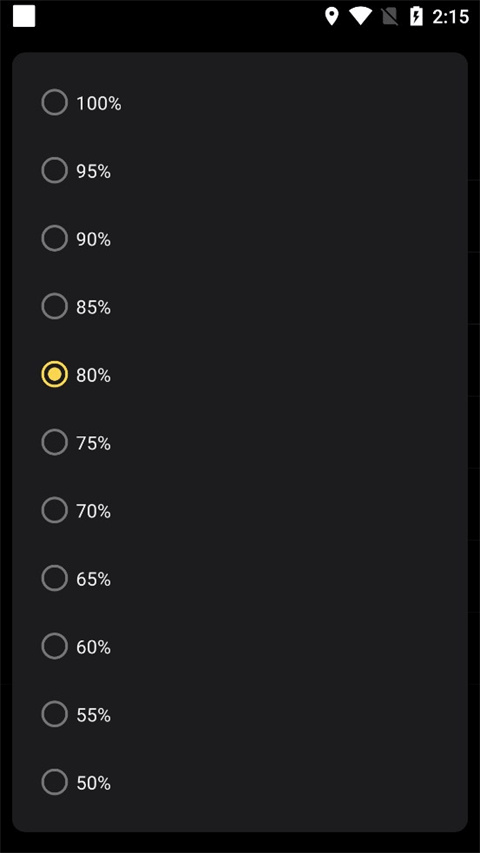The height and width of the screenshot is (853, 480).
Task: Click the 50% text label
Action: pyautogui.click(x=94, y=783)
